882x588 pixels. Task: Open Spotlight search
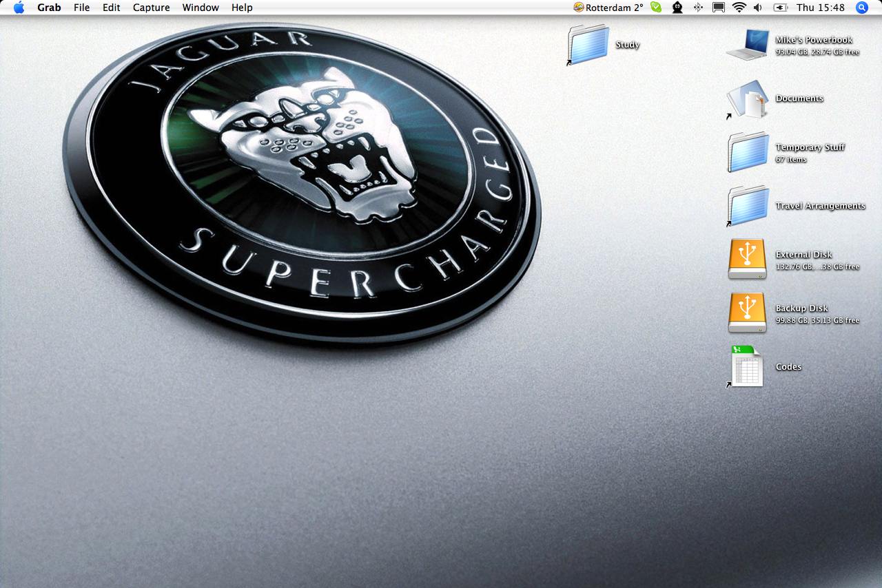(x=861, y=8)
